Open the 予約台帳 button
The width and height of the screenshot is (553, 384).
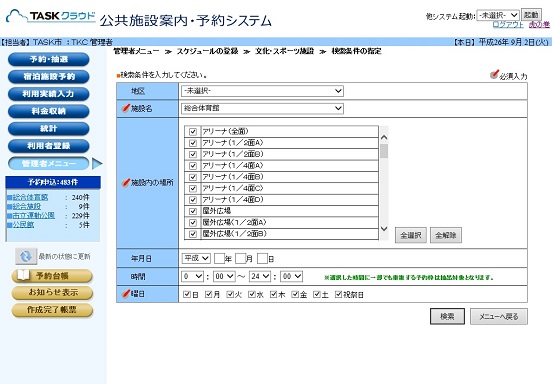pyautogui.click(x=52, y=276)
